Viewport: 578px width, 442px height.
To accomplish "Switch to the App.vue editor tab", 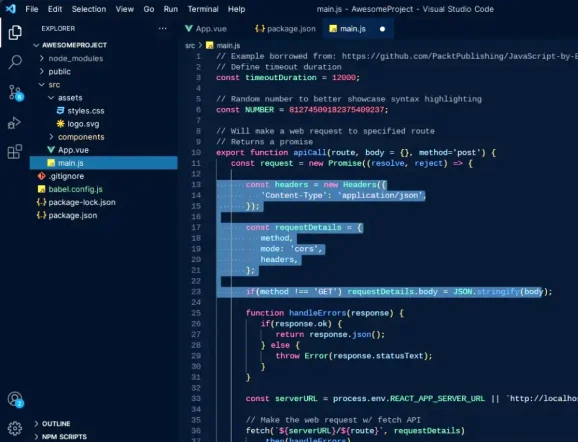I will click(x=211, y=29).
